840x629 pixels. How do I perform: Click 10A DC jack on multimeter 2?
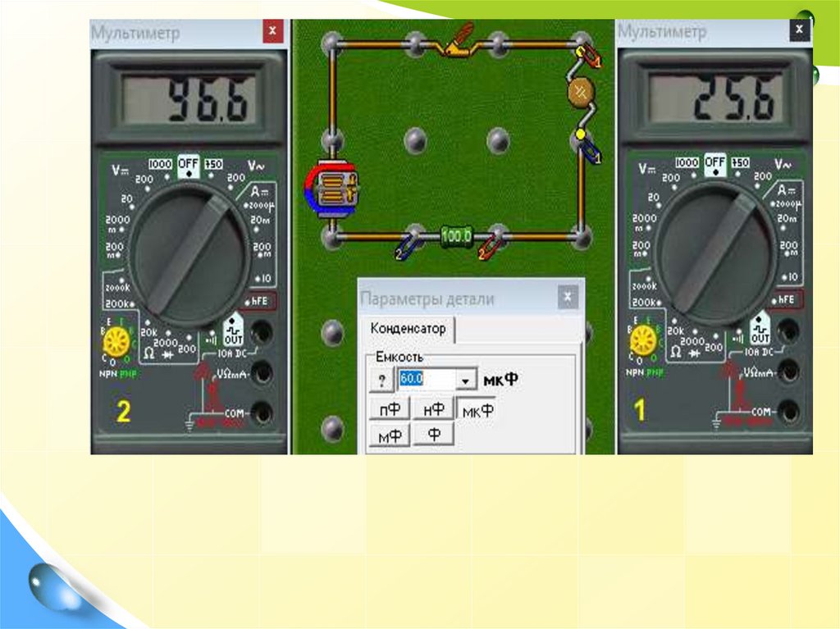tap(262, 333)
